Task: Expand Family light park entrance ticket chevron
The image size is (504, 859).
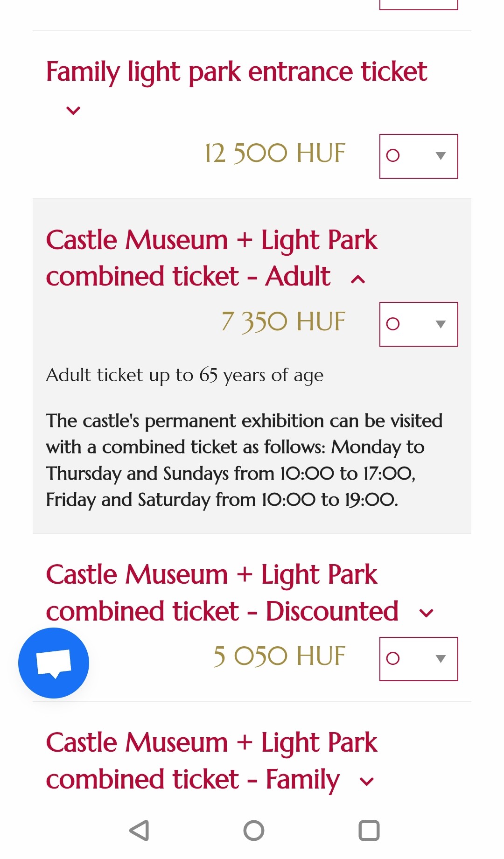Action: coord(73,111)
